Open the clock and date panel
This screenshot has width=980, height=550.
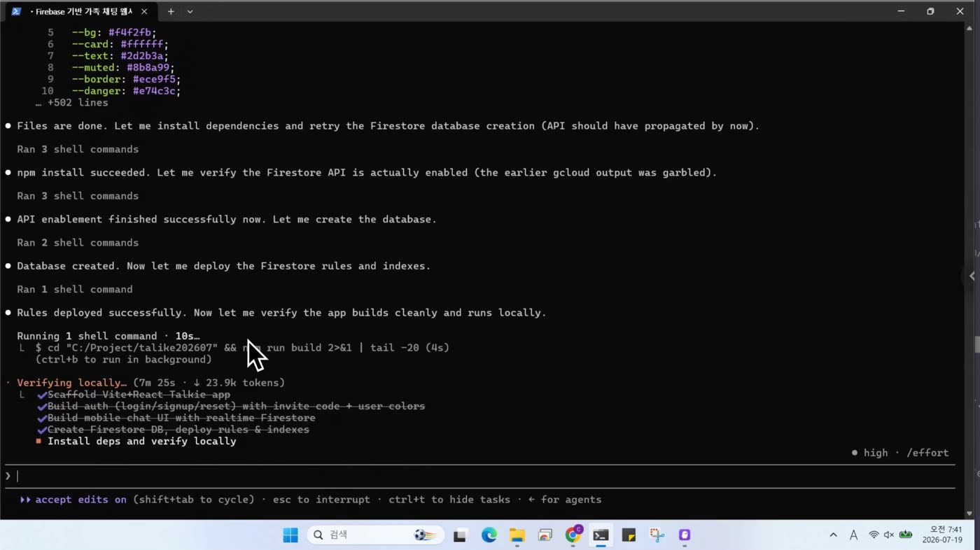942,535
